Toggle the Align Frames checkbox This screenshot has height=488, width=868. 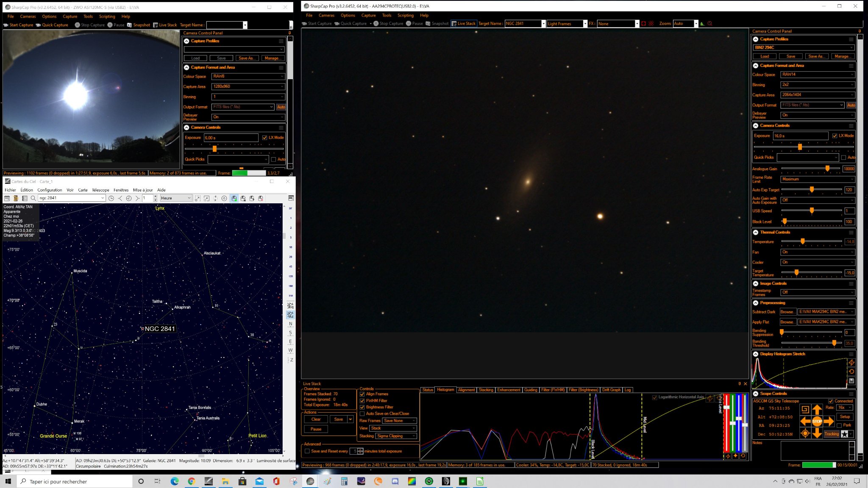[362, 394]
